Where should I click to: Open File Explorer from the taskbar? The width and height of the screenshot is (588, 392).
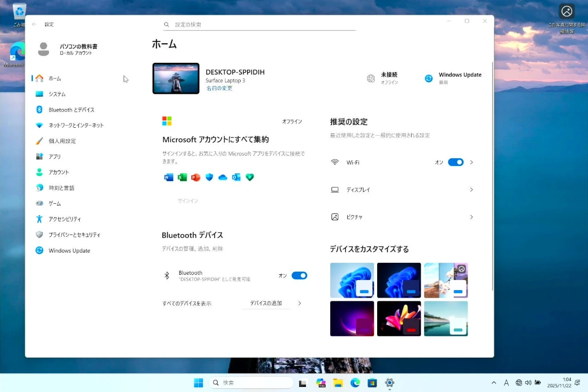pos(338,383)
